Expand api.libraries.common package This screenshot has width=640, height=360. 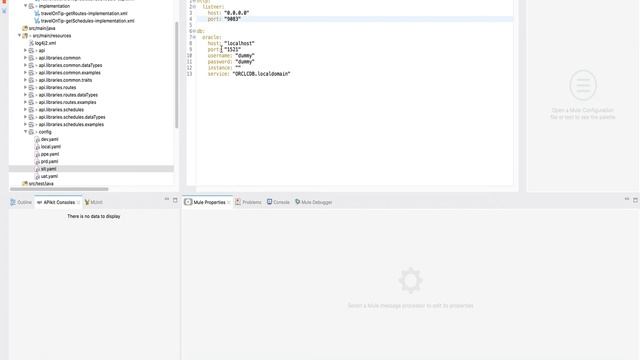coord(25,58)
